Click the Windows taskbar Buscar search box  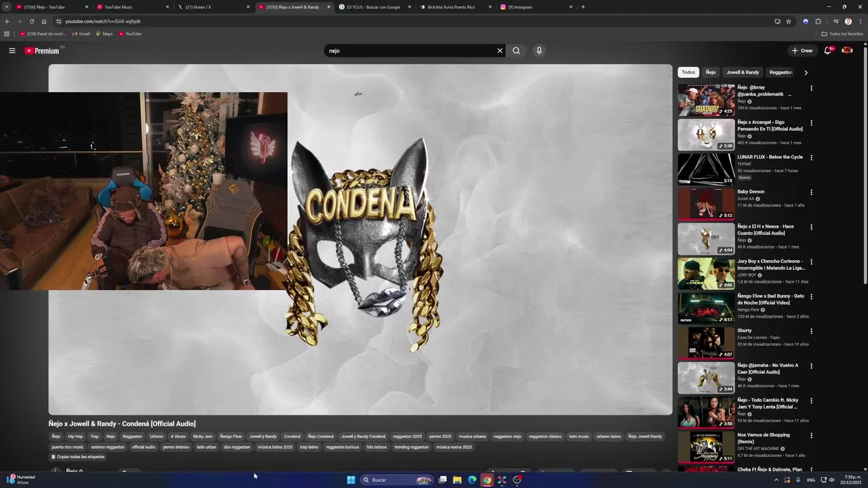pyautogui.click(x=397, y=480)
